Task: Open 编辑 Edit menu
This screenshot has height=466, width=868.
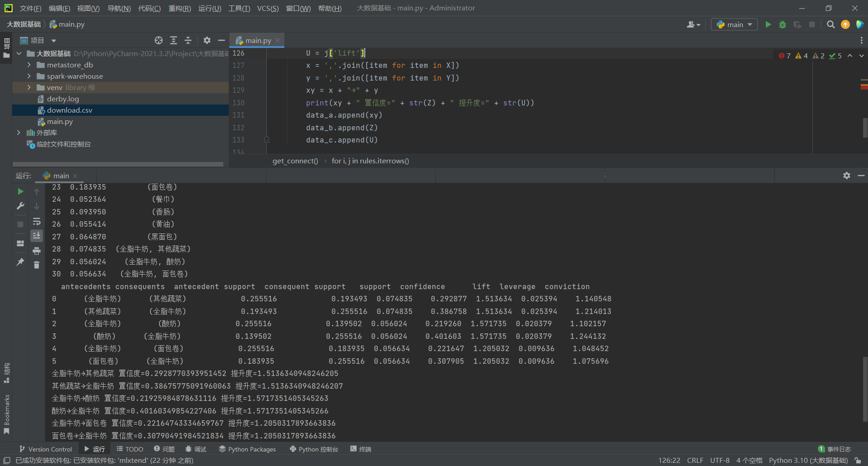Action: [59, 8]
